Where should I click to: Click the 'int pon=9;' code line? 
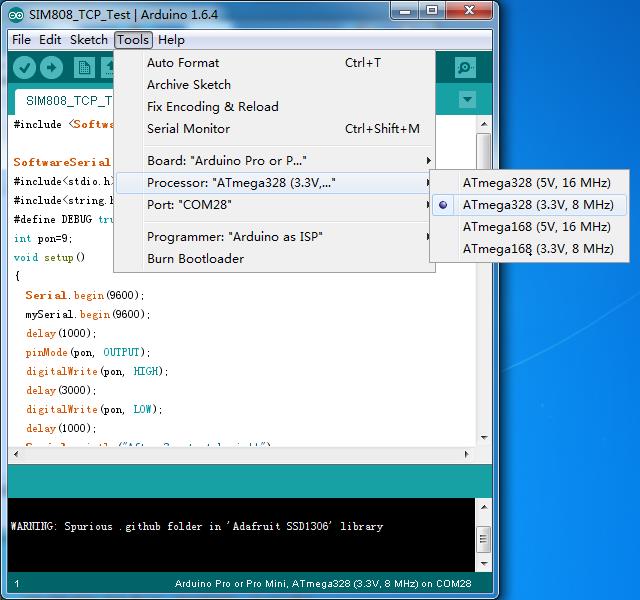pyautogui.click(x=43, y=238)
